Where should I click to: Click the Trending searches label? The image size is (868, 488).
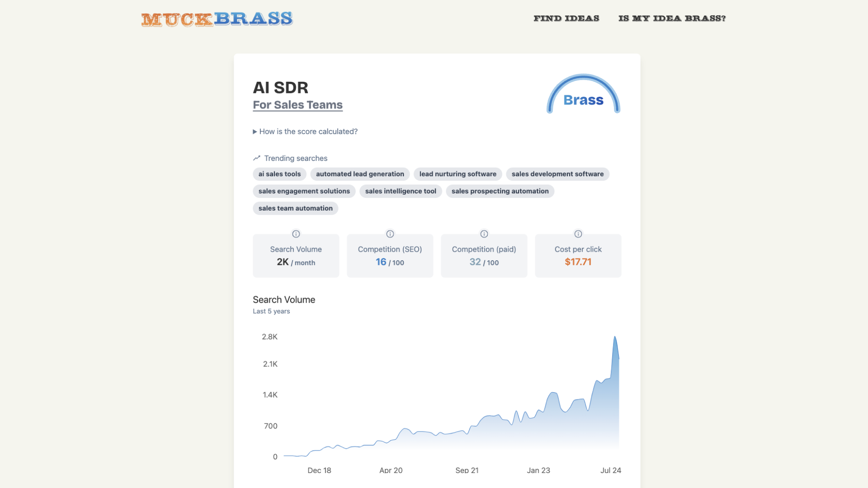(296, 158)
